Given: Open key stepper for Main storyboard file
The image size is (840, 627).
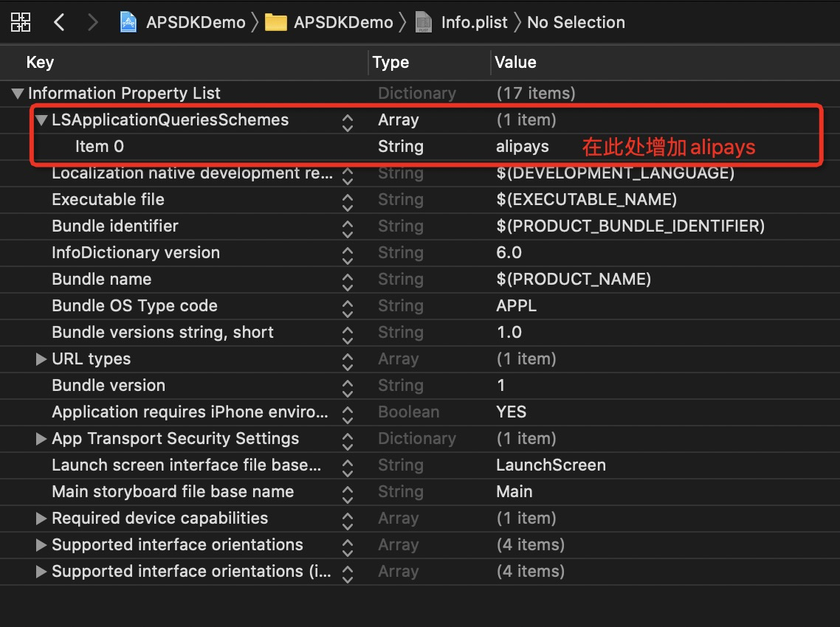Looking at the screenshot, I should (x=348, y=495).
